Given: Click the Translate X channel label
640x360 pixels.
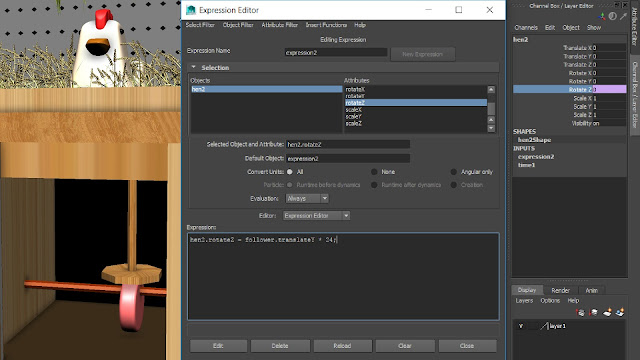Looking at the screenshot, I should point(577,48).
